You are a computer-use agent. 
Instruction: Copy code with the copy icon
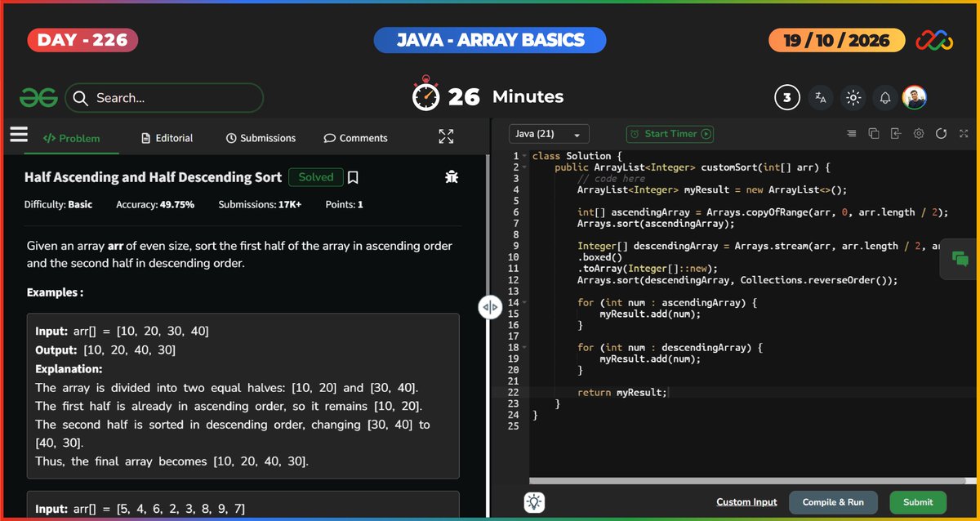[874, 133]
